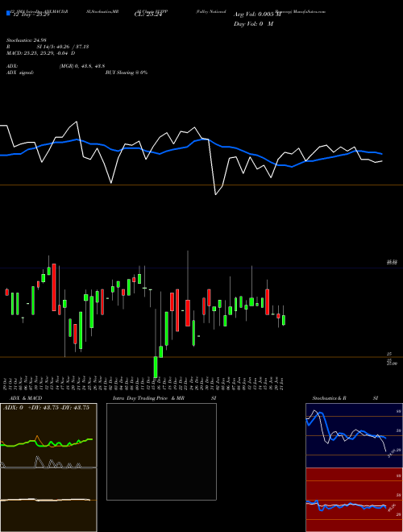Click 'ADX: 0 +DY: 43.75 -DY: 43.75' header
The image size is (403, 532).
click(46, 408)
